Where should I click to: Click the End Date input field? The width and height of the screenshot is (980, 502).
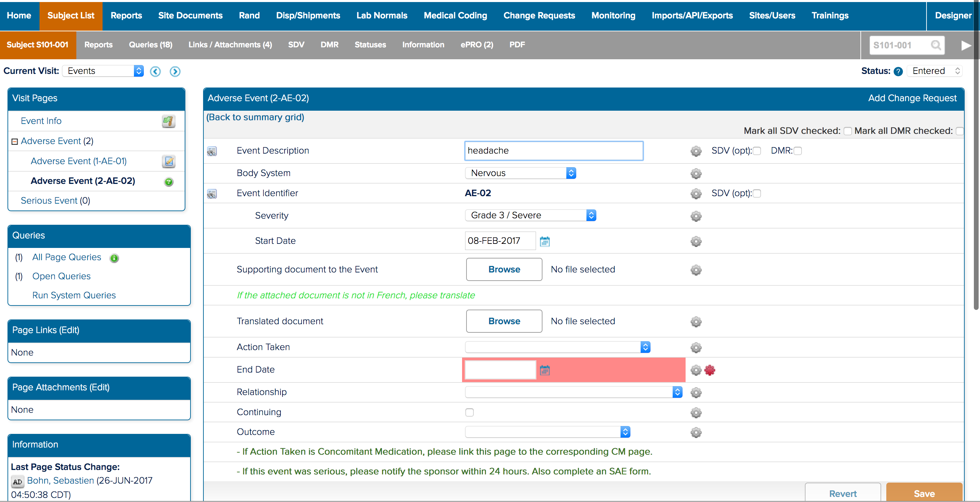(x=500, y=370)
